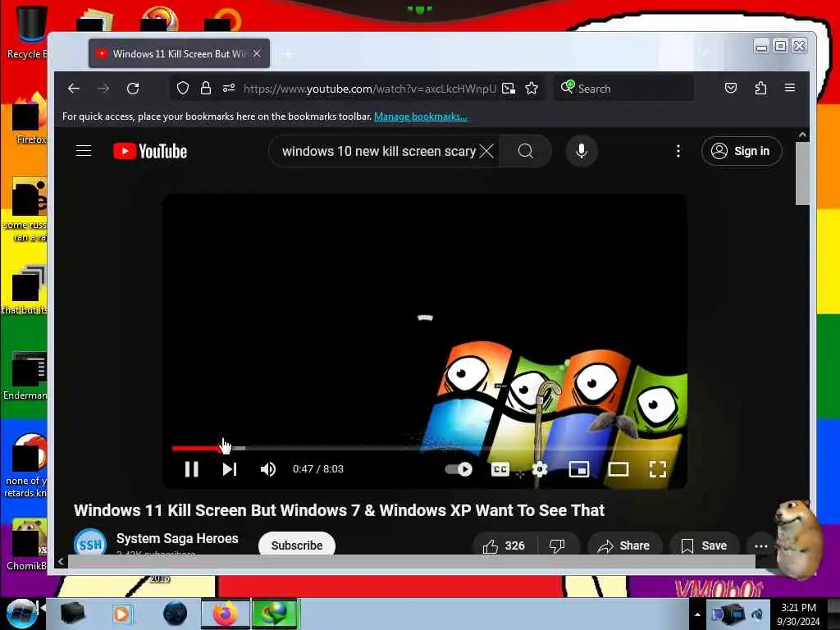Click the YouTube URL address field
The height and width of the screenshot is (630, 840).
pyautogui.click(x=370, y=89)
